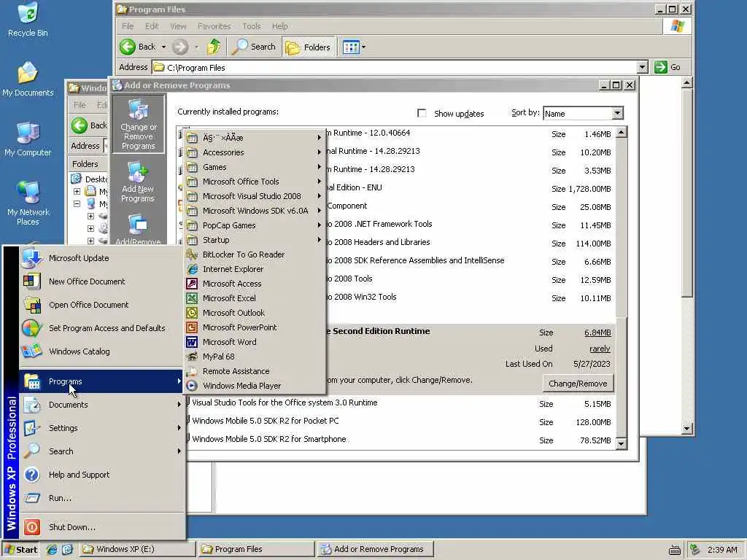Click size link 6.84MB
The image size is (747, 560).
click(x=597, y=332)
